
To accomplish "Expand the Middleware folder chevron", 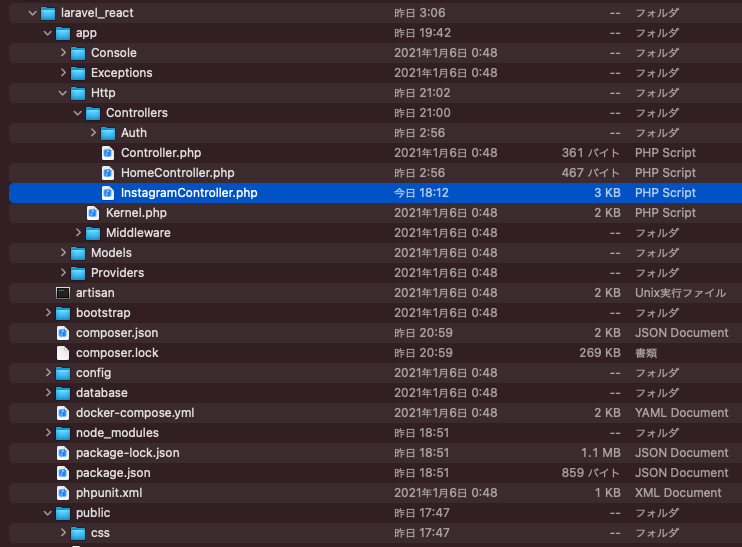I will pos(78,232).
